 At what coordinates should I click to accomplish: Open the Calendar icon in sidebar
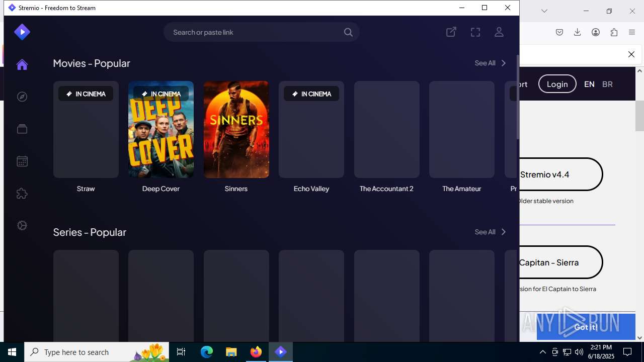coord(22,161)
